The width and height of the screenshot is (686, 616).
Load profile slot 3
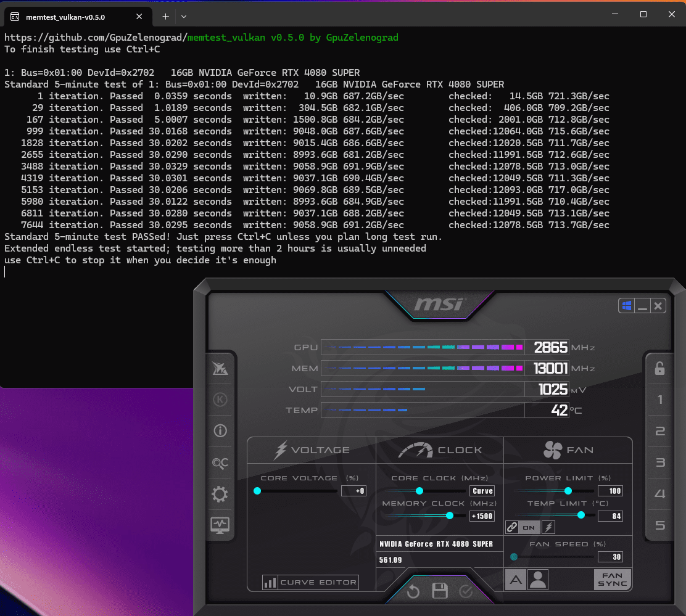(x=659, y=462)
